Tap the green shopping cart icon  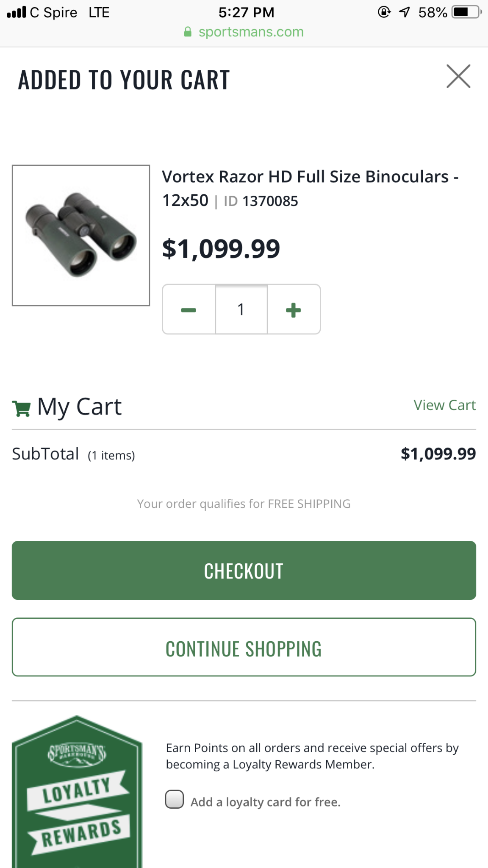pyautogui.click(x=21, y=409)
